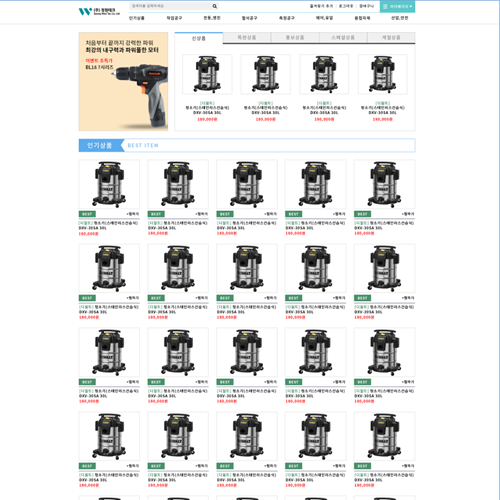This screenshot has height=500, width=500.
Task: Click the cordless drill banner image
Action: [x=123, y=81]
